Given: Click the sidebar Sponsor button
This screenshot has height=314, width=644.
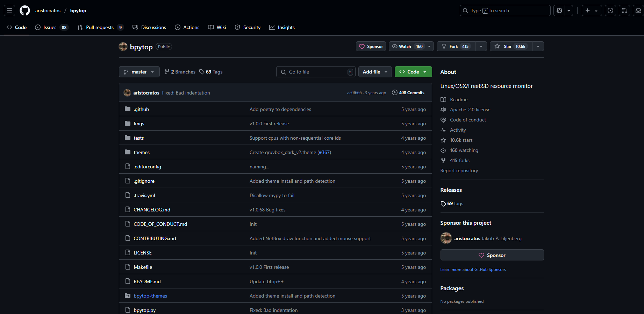Looking at the screenshot, I should 492,255.
